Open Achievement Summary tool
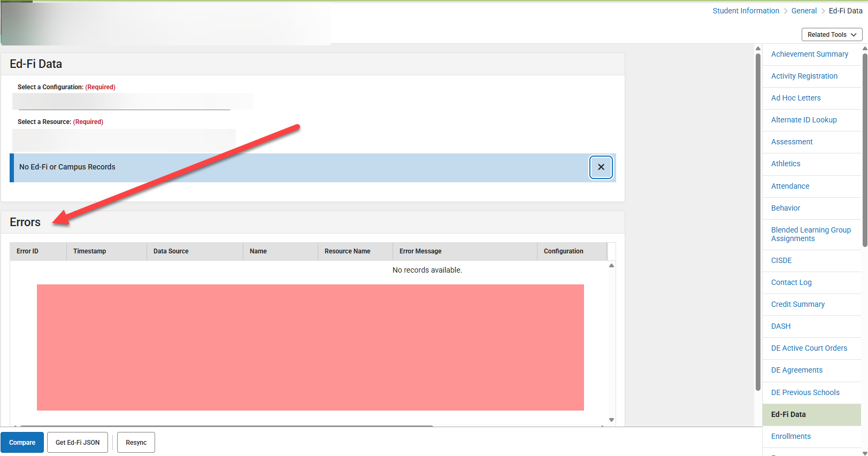This screenshot has height=456, width=868. pyautogui.click(x=809, y=54)
